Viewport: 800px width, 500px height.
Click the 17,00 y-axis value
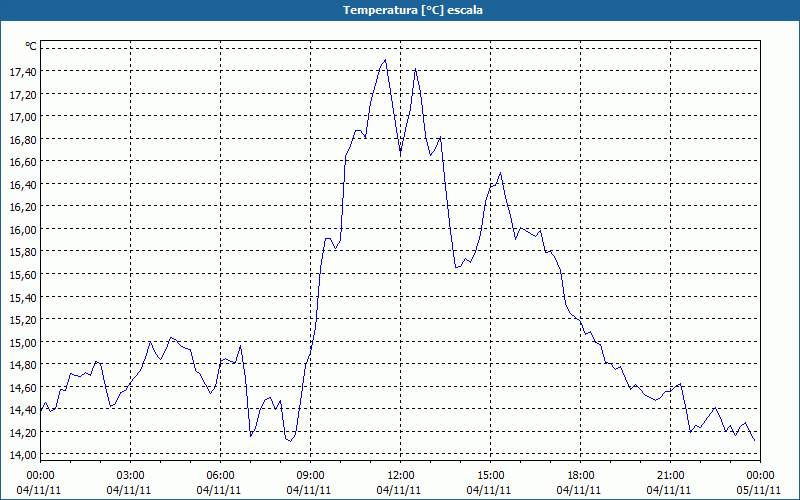click(x=23, y=117)
